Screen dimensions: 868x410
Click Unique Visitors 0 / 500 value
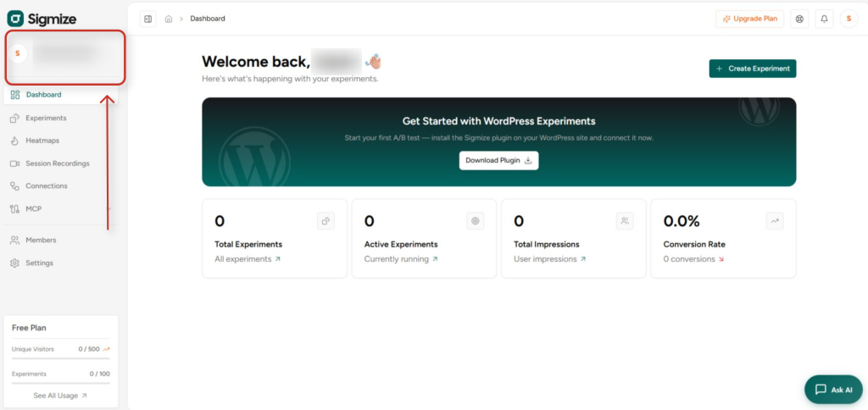(x=88, y=349)
